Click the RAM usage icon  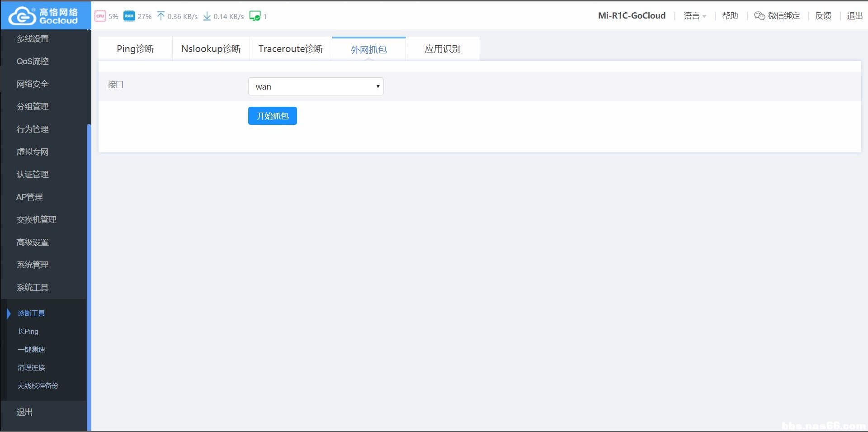129,16
